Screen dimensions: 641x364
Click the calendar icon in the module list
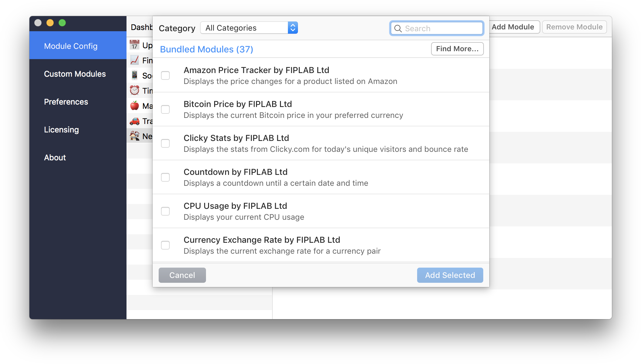pos(134,45)
